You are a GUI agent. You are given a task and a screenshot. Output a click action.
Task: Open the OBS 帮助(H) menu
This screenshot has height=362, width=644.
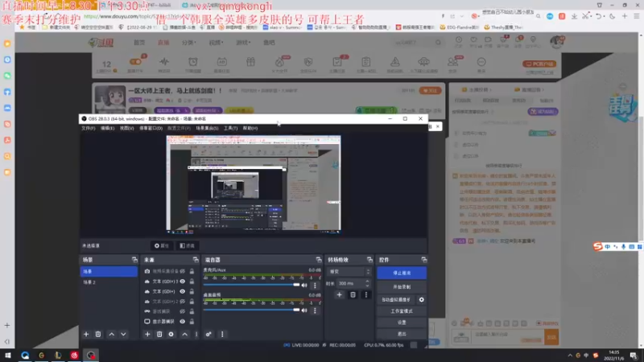click(x=250, y=128)
